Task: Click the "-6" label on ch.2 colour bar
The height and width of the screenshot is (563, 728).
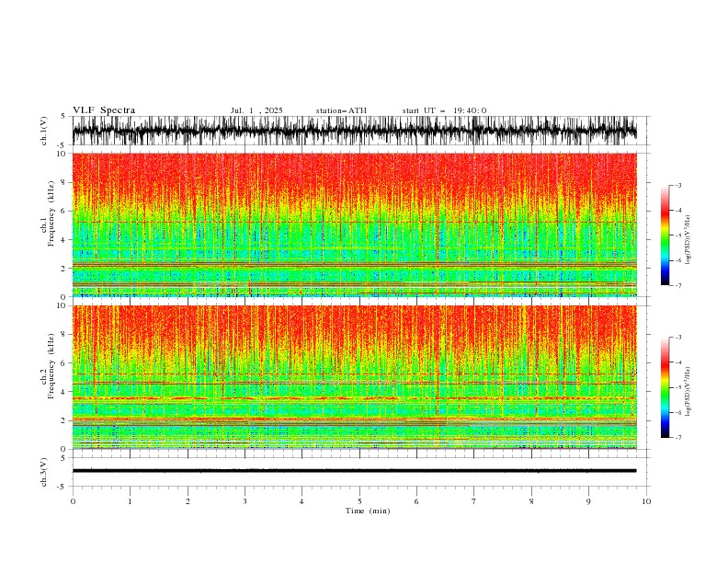Action: [x=677, y=412]
